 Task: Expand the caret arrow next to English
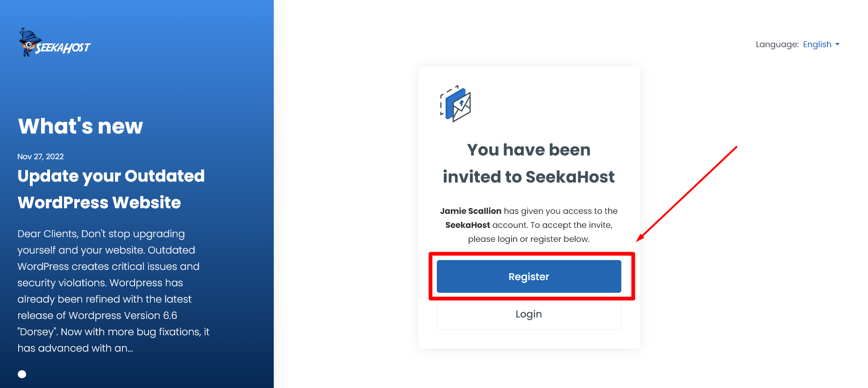(x=838, y=44)
